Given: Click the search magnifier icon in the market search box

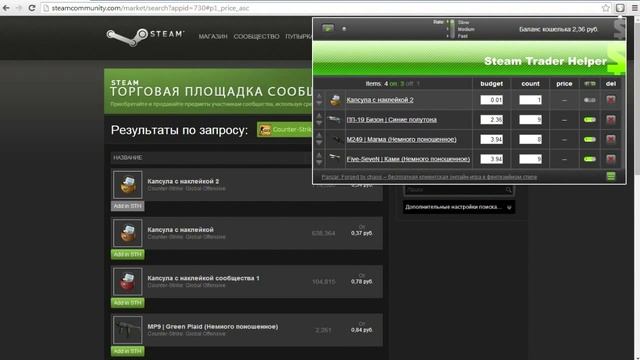Looking at the screenshot, I should [509, 190].
